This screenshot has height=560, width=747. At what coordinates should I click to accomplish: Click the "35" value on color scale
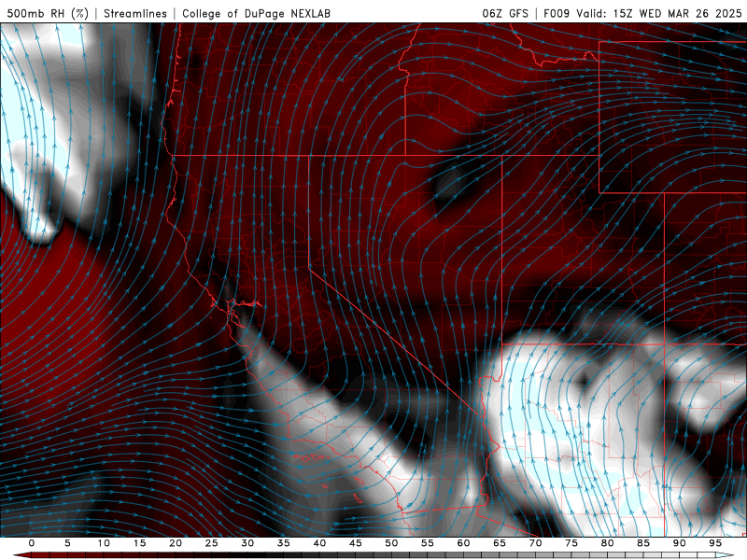[284, 543]
